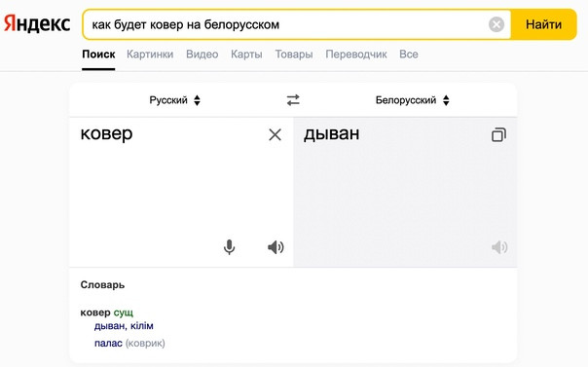Click the dictionary word палас

(108, 343)
